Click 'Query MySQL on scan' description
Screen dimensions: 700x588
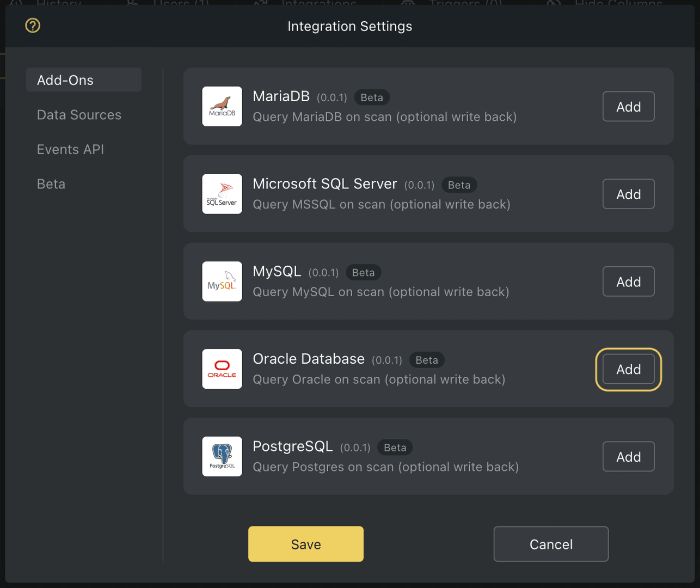tap(381, 292)
